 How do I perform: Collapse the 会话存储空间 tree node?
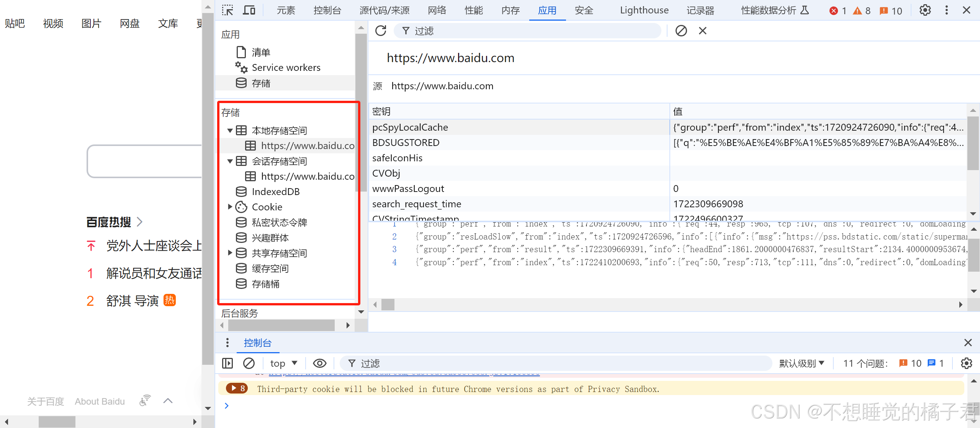[x=230, y=161]
